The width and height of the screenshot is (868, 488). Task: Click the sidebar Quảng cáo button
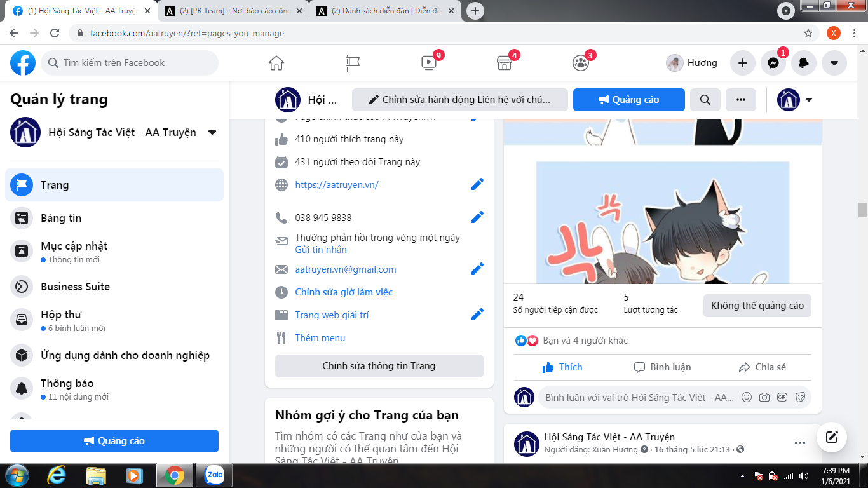coord(114,441)
